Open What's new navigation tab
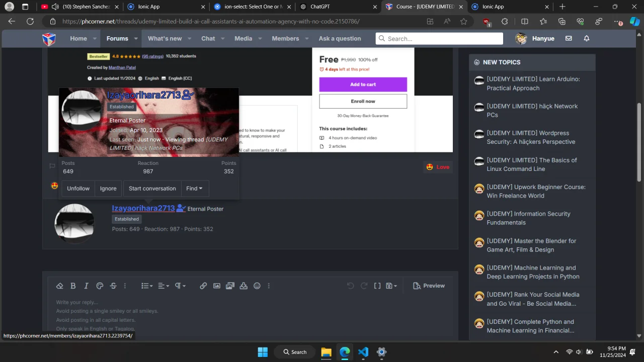644x362 pixels. (x=165, y=39)
